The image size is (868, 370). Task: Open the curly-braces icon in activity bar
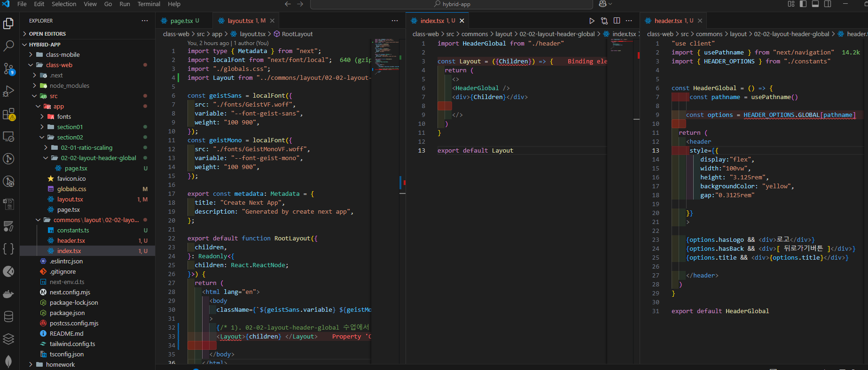pyautogui.click(x=8, y=249)
